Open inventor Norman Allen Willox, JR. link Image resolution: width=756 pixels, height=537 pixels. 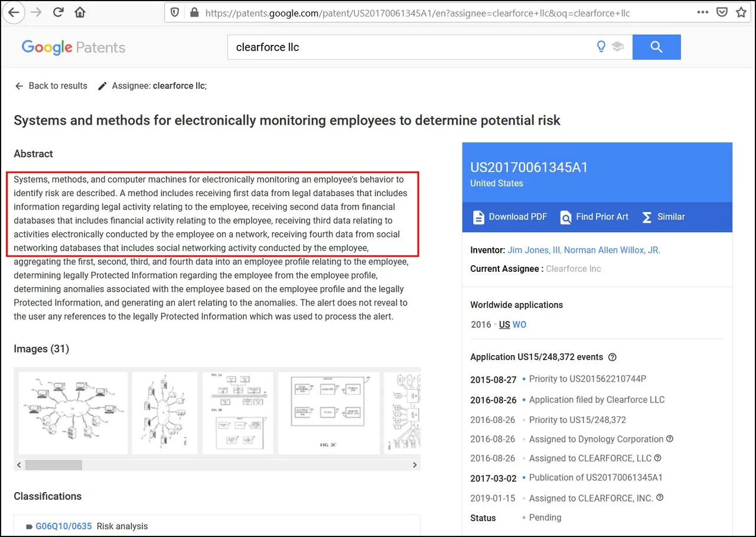click(612, 250)
